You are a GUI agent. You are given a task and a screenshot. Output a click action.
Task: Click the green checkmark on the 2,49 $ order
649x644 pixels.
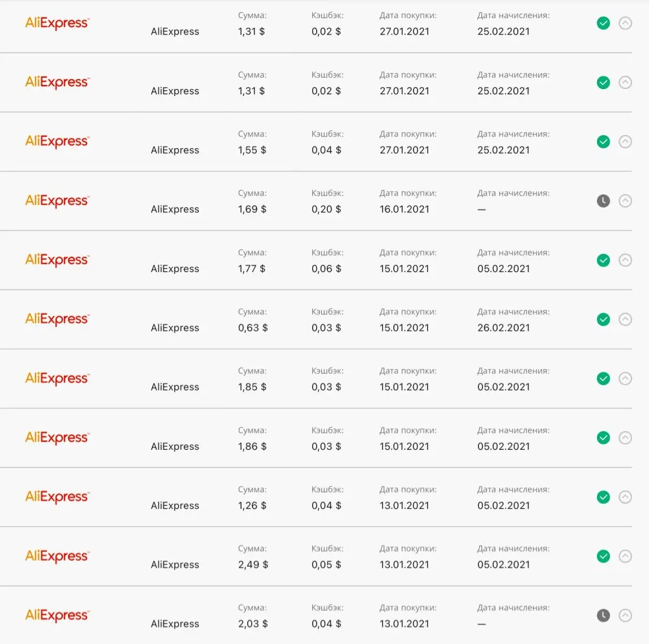[x=604, y=556]
